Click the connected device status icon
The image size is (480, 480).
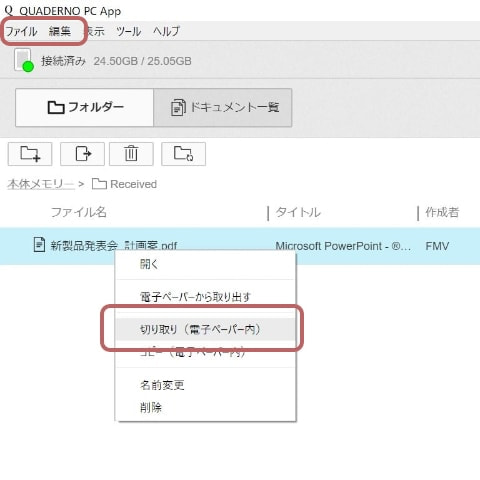pyautogui.click(x=24, y=60)
